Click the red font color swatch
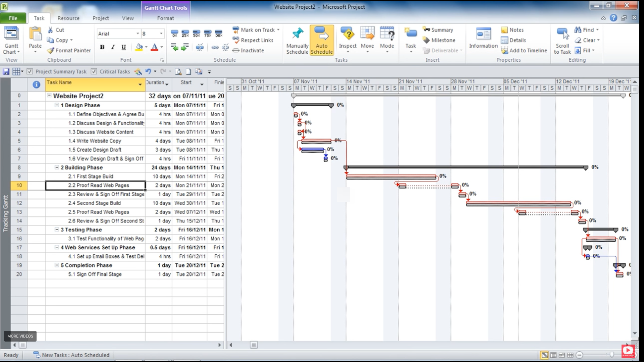The width and height of the screenshot is (644, 362). coord(154,47)
